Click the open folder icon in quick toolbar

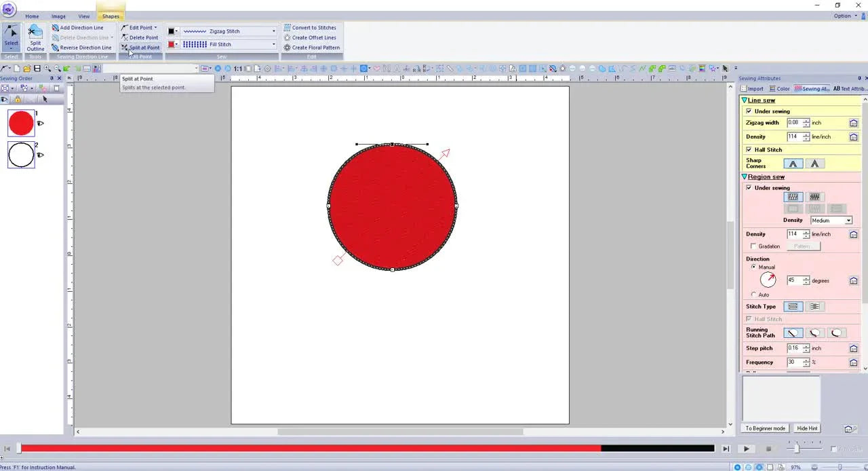pos(27,69)
